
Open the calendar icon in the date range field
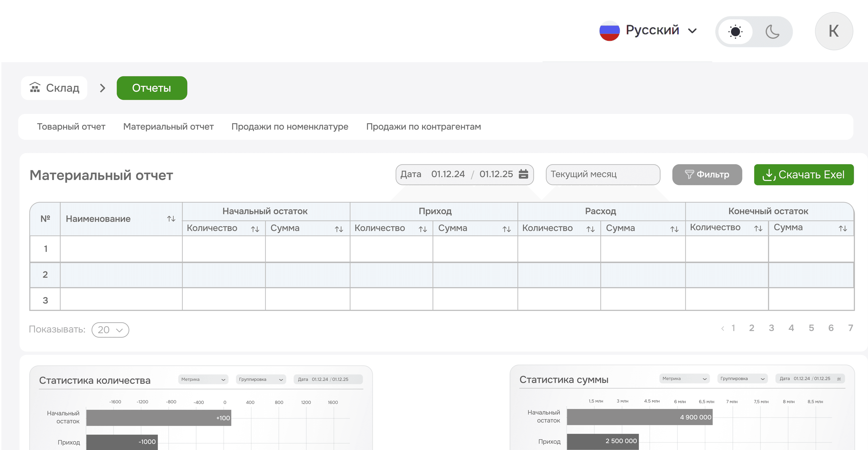pyautogui.click(x=523, y=174)
